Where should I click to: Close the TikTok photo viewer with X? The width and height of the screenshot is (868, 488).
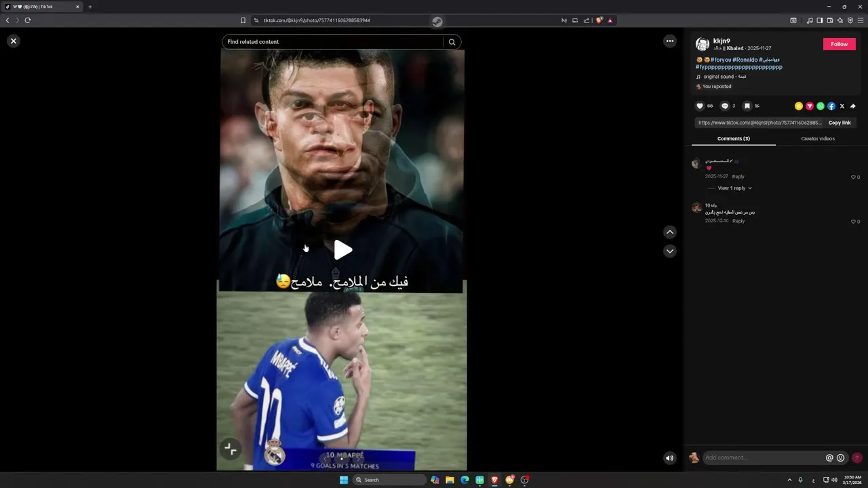[13, 41]
